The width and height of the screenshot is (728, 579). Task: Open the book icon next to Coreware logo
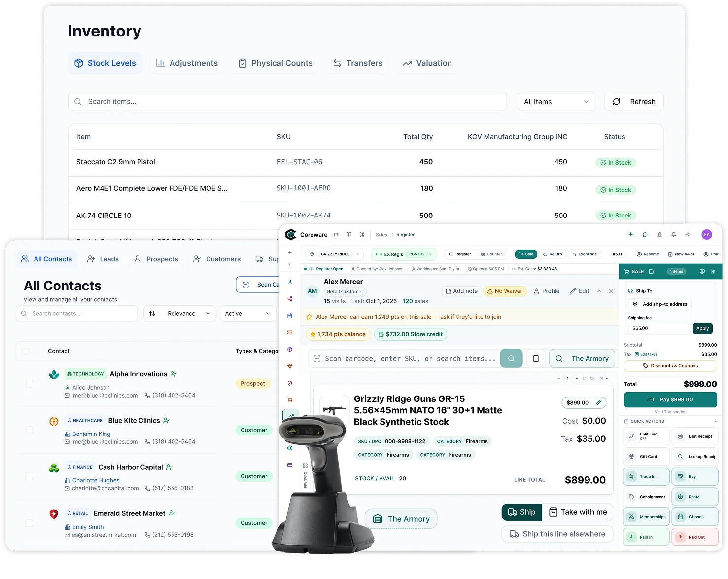(x=349, y=235)
